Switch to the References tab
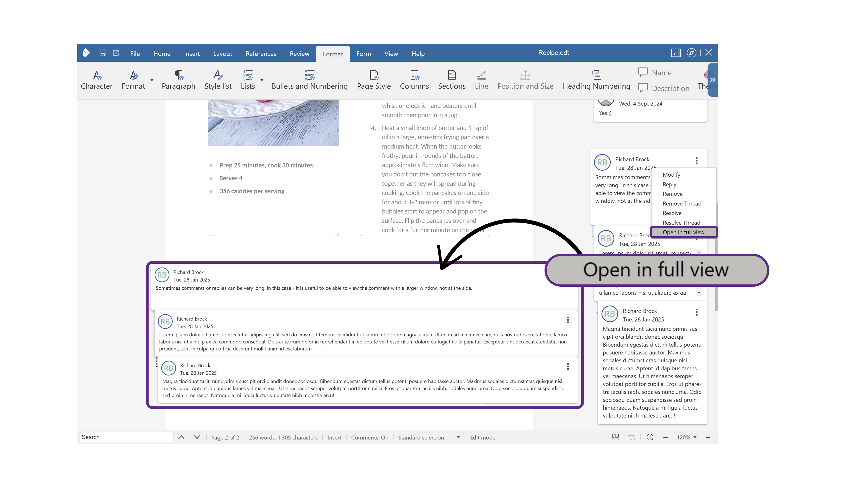 (261, 54)
